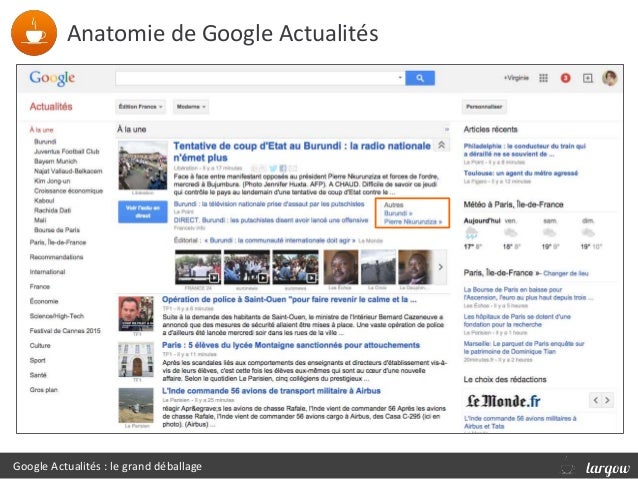Click the blue search magnifier button

pos(420,78)
